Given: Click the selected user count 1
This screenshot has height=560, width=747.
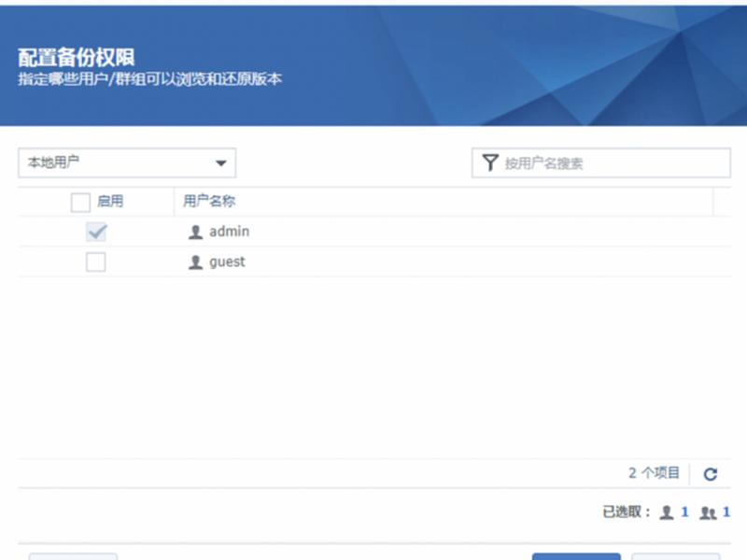Looking at the screenshot, I should point(684,511).
